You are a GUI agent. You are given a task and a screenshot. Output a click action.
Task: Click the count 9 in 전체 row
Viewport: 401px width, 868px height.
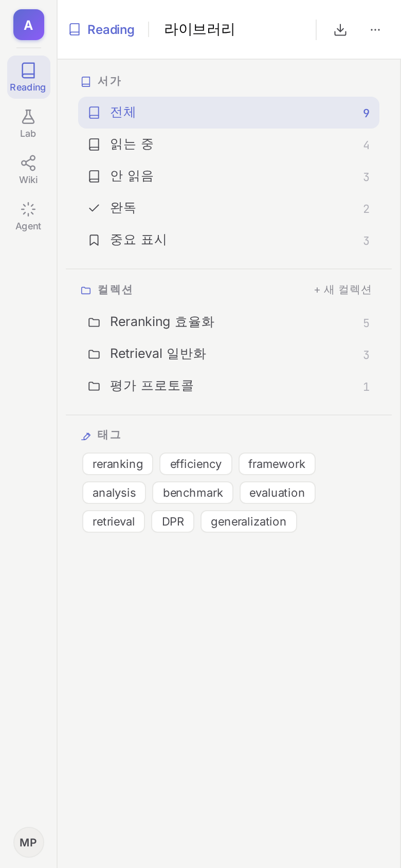coord(366,113)
